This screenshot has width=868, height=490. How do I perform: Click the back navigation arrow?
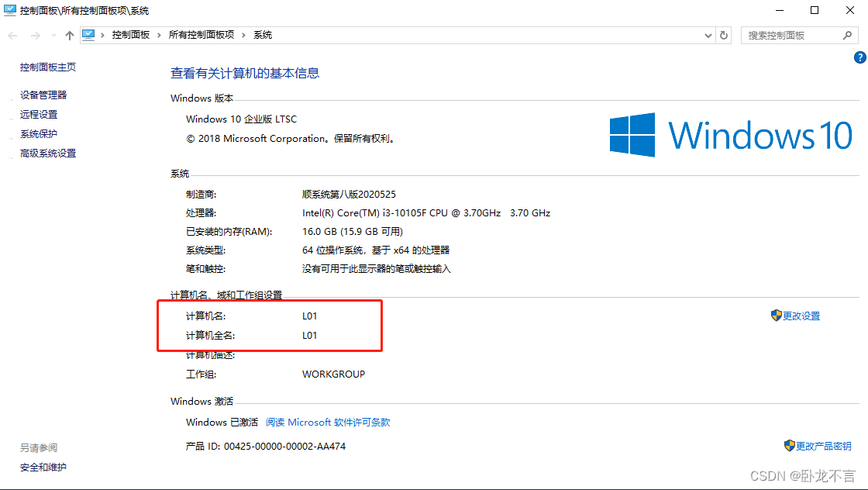[x=12, y=36]
